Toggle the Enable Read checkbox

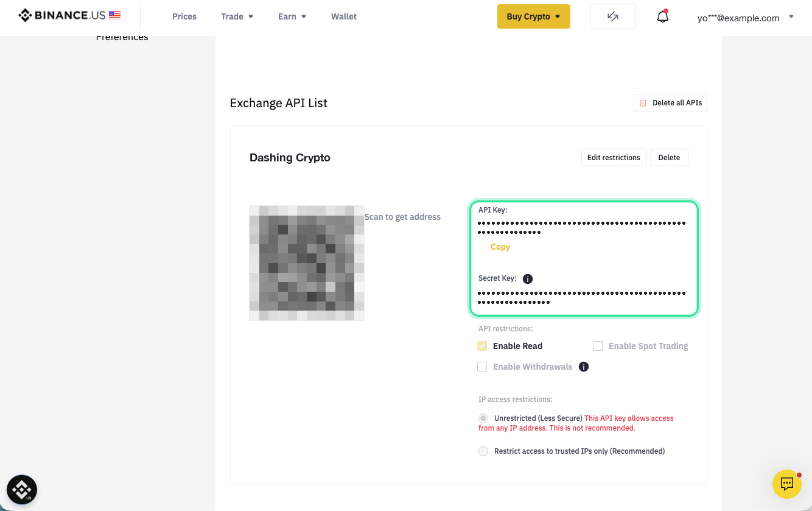(482, 346)
